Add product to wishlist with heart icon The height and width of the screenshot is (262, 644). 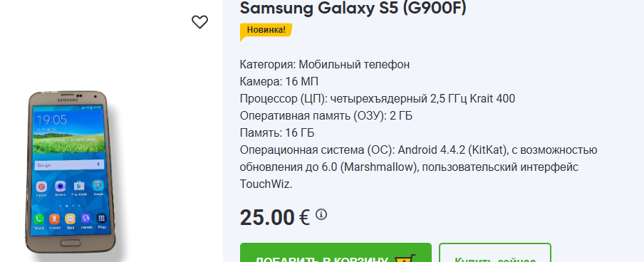pyautogui.click(x=199, y=22)
